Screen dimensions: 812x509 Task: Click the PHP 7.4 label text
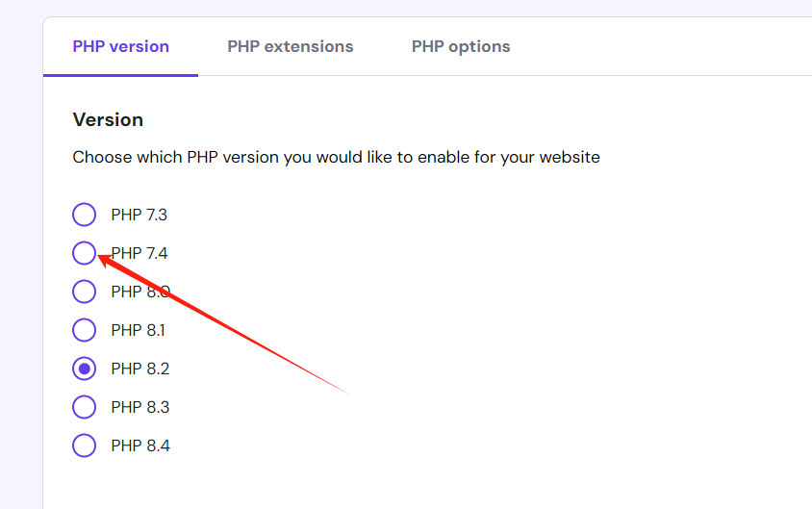(x=140, y=253)
